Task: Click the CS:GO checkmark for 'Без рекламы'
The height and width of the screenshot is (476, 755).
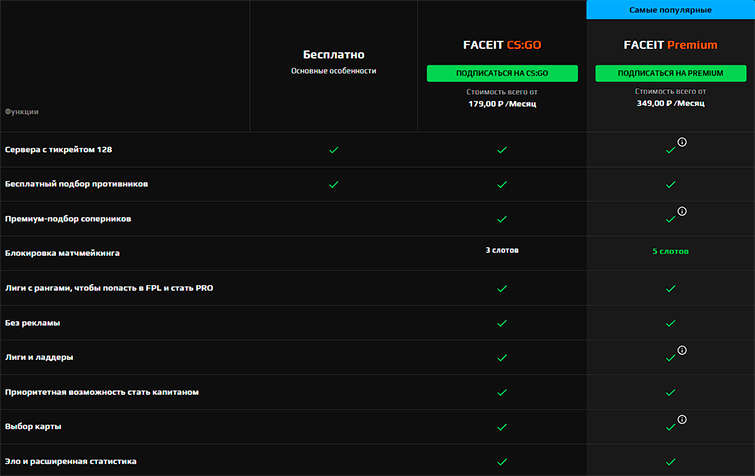Action: (502, 323)
